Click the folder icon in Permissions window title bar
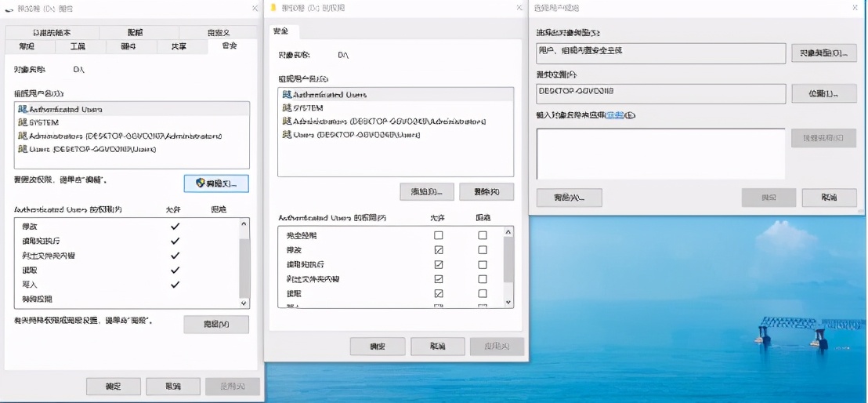Image resolution: width=868 pixels, height=403 pixels. [x=273, y=8]
